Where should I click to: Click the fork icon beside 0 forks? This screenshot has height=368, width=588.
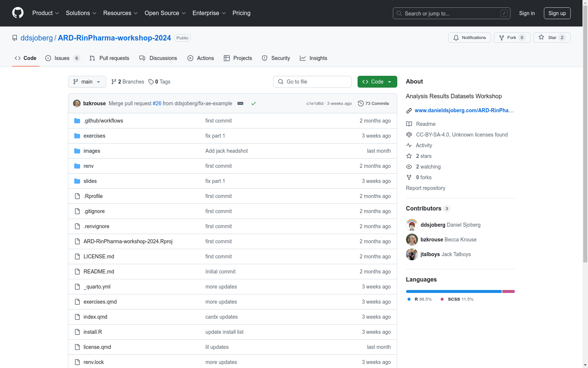409,177
